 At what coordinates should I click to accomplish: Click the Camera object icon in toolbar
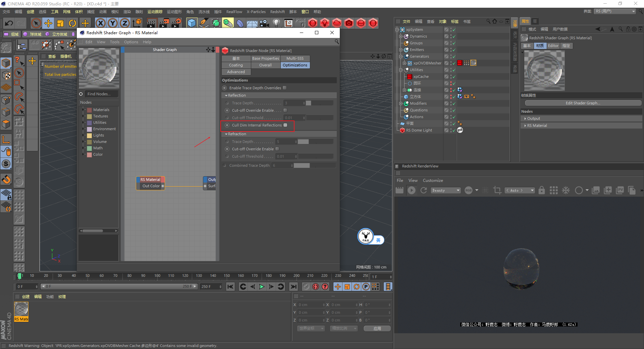(264, 23)
